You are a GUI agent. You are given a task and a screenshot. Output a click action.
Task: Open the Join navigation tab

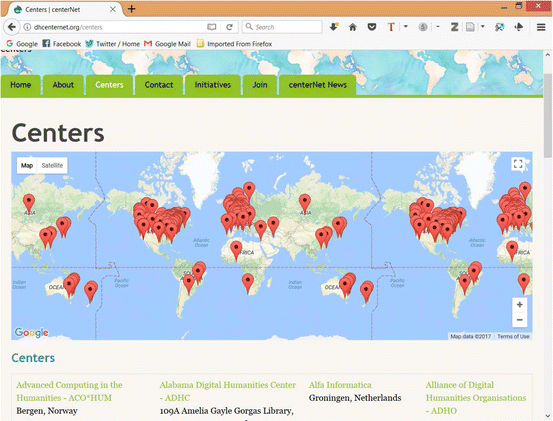(260, 85)
